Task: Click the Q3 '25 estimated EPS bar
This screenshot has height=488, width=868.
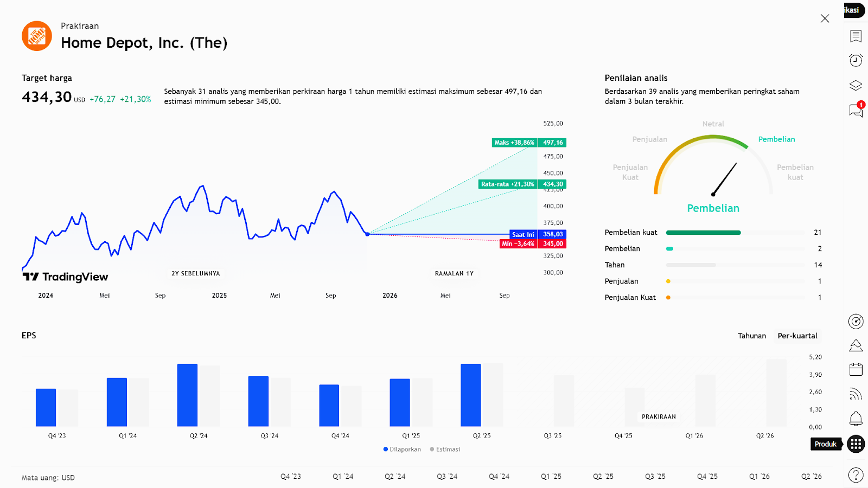Action: 564,400
